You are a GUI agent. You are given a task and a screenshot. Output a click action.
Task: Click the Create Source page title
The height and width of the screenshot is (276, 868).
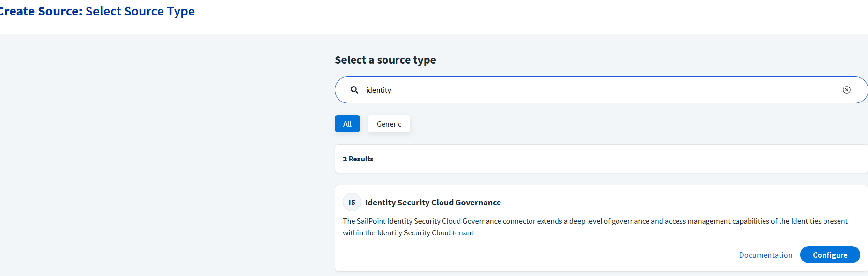[97, 11]
